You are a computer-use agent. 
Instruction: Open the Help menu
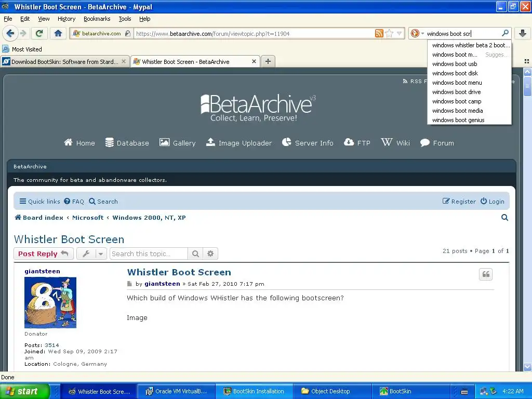[144, 19]
